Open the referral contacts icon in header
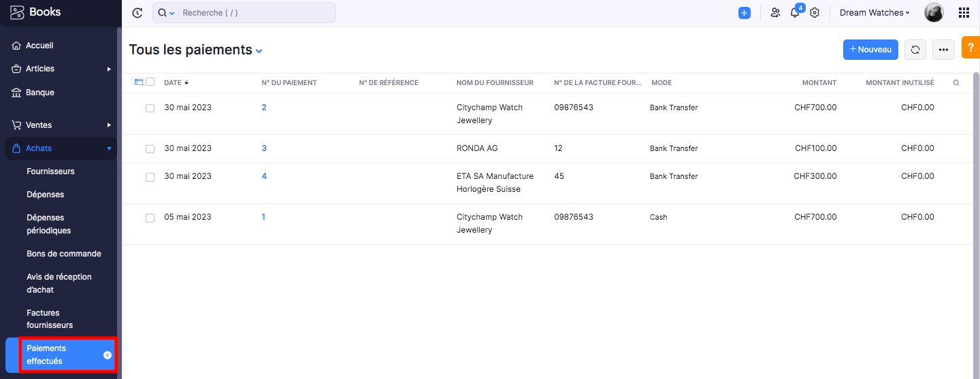The height and width of the screenshot is (379, 980). (x=775, y=13)
